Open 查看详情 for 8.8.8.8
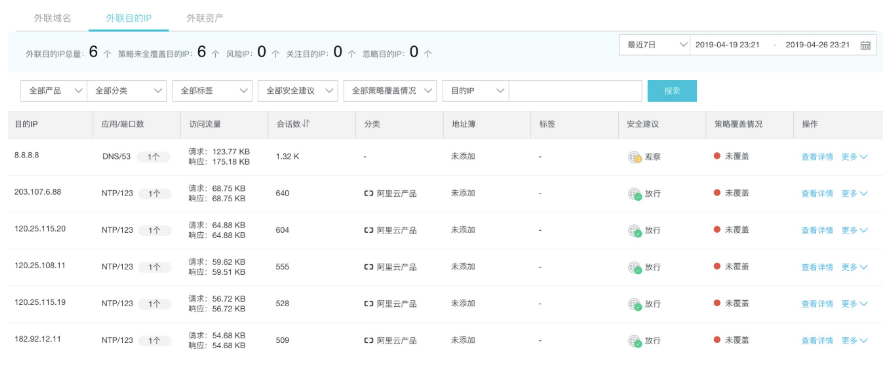The image size is (890, 374). [x=817, y=157]
